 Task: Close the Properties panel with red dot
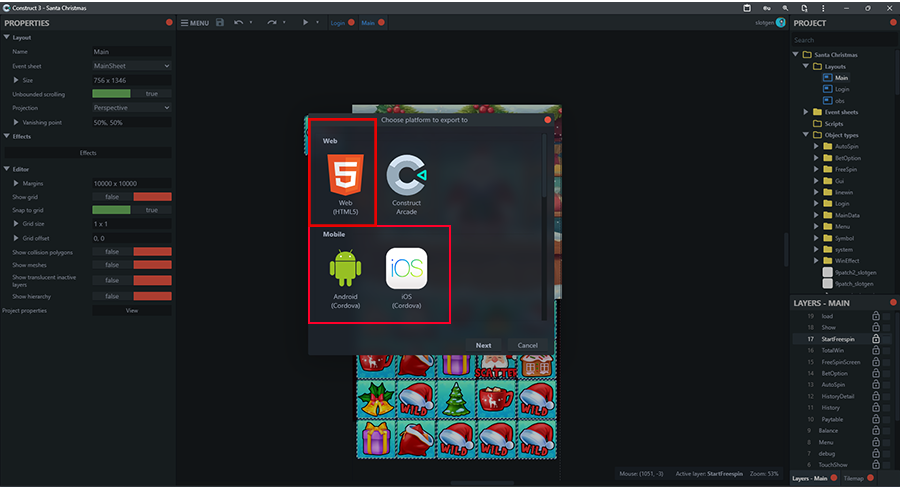coord(169,22)
